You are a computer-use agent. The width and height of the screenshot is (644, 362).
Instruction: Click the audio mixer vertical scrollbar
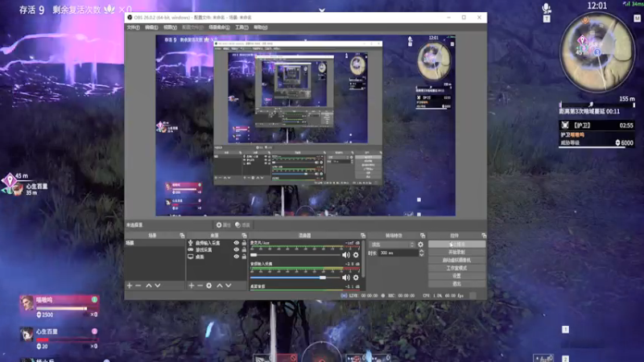pyautogui.click(x=364, y=258)
